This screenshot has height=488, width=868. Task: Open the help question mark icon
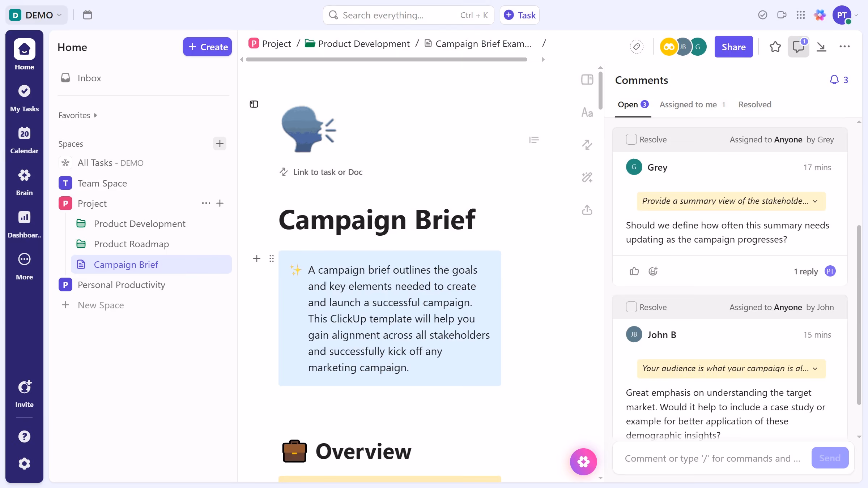coord(24,437)
